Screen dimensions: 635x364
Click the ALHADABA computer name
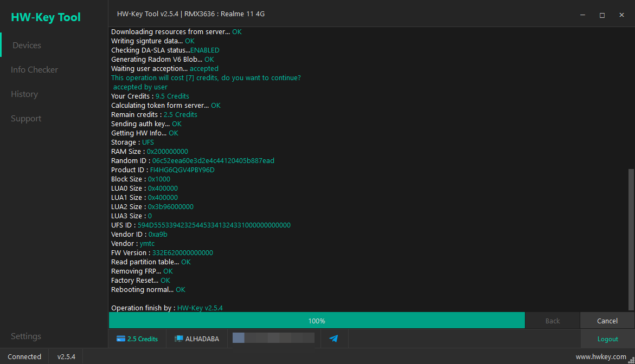click(202, 339)
